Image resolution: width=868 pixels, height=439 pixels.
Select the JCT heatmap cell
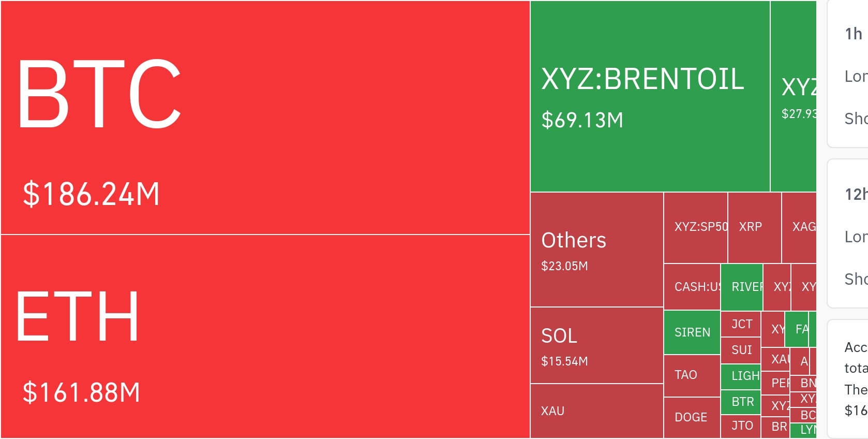click(741, 324)
